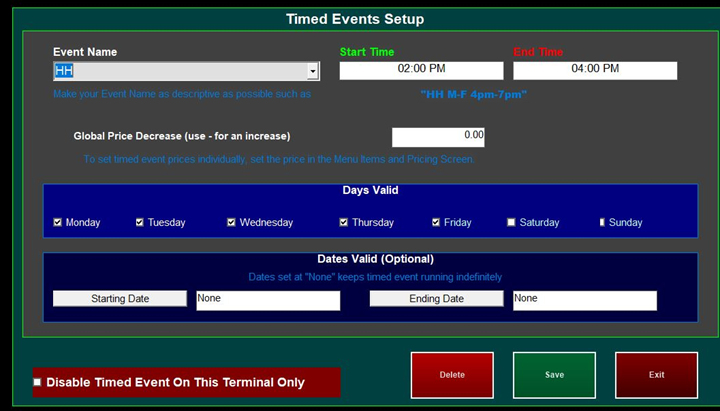720x411 pixels.
Task: Click the End Time field
Action: [x=595, y=70]
